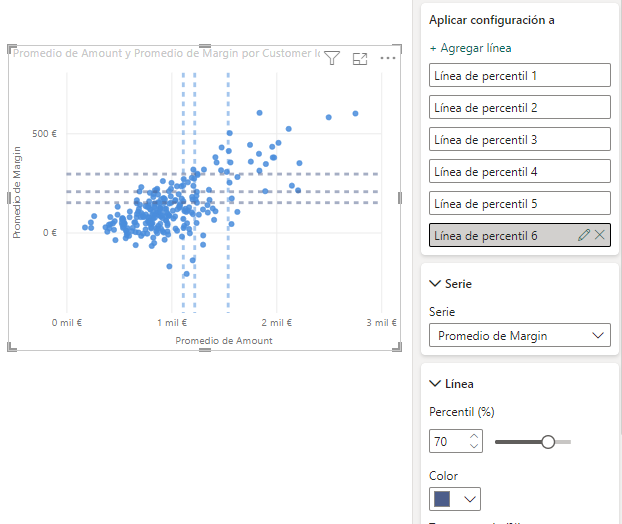Collapse the Línea section

(x=436, y=384)
